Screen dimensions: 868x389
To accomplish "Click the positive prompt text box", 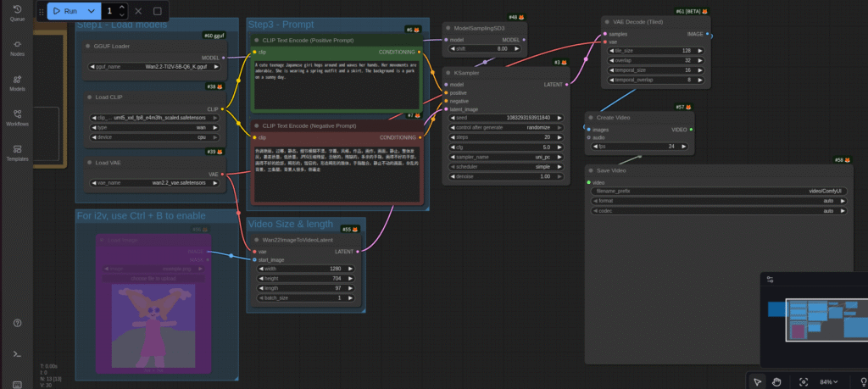I will point(337,84).
